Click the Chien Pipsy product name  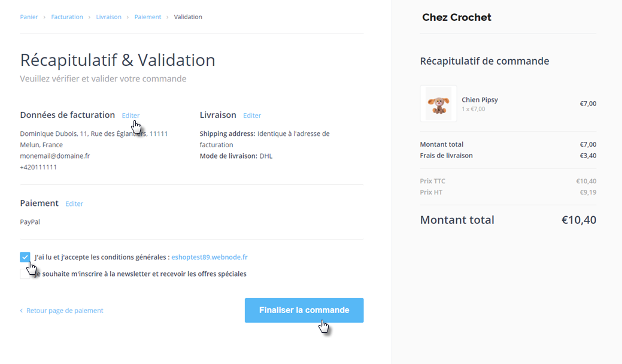(480, 99)
